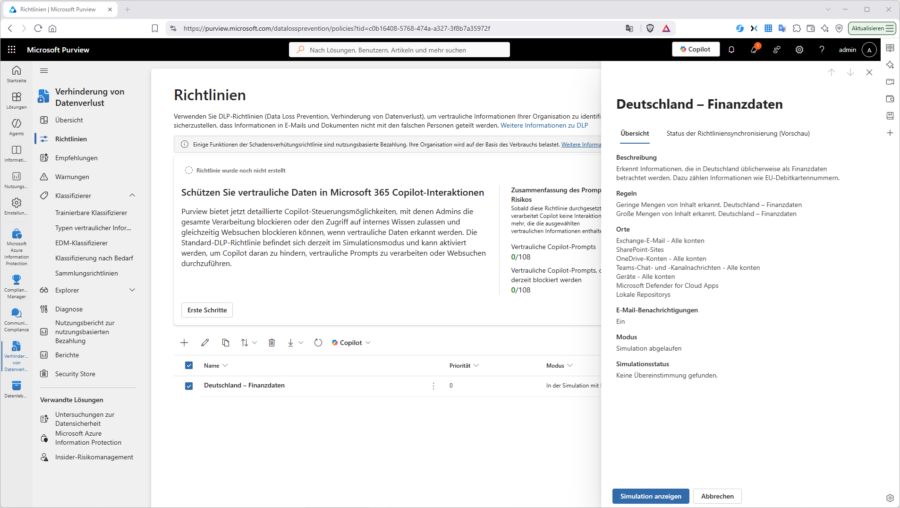The height and width of the screenshot is (508, 900).
Task: Click the Brave shield icon
Action: click(x=650, y=28)
